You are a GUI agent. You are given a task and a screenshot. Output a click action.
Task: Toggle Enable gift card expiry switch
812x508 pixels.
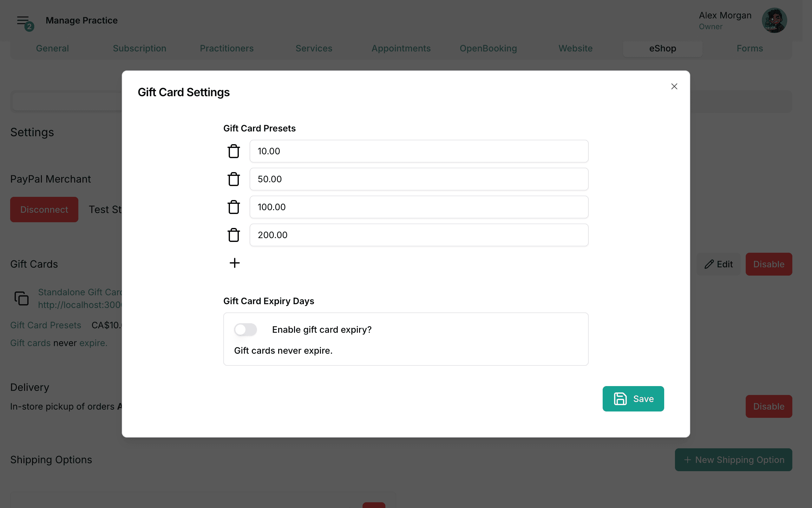pos(245,330)
